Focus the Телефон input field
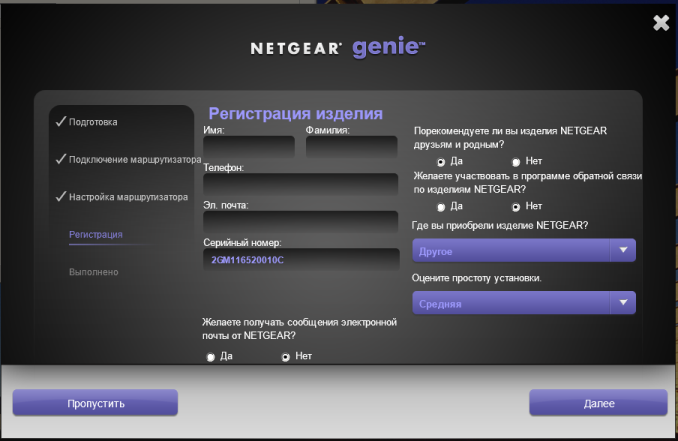Image resolution: width=678 pixels, height=441 pixels. point(301,184)
